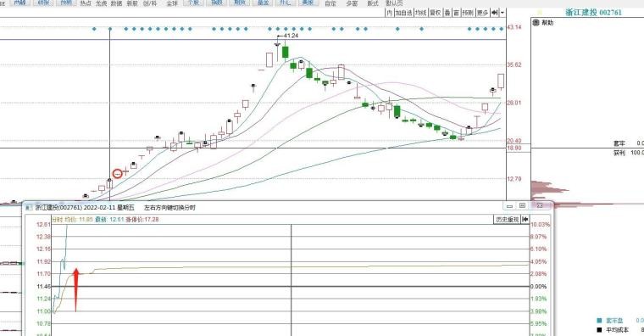Minimize the intraday popup window

tap(510, 205)
